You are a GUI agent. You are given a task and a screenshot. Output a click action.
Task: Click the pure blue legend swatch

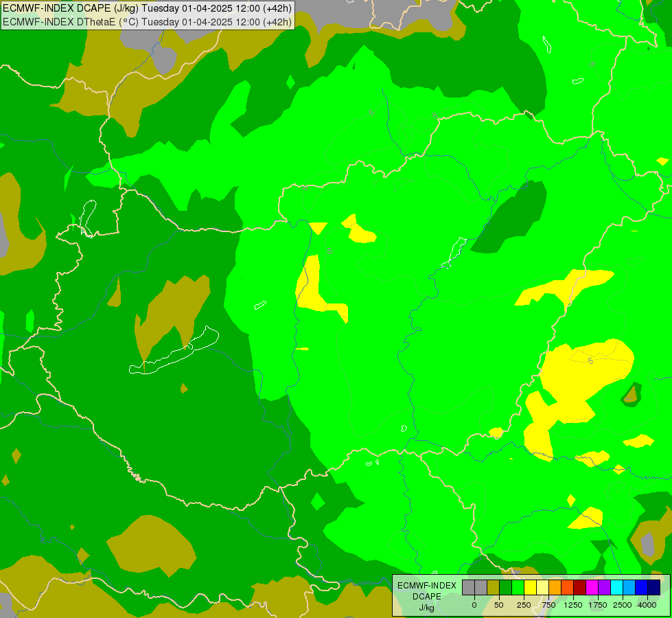641,587
